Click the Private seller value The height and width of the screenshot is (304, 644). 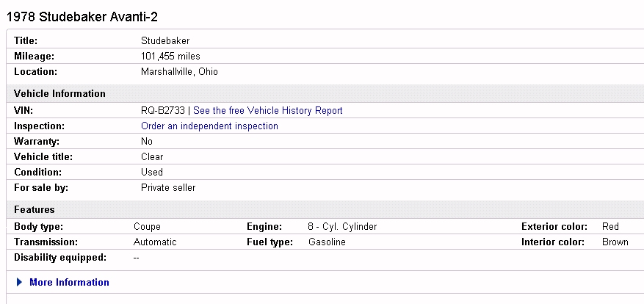coord(168,188)
